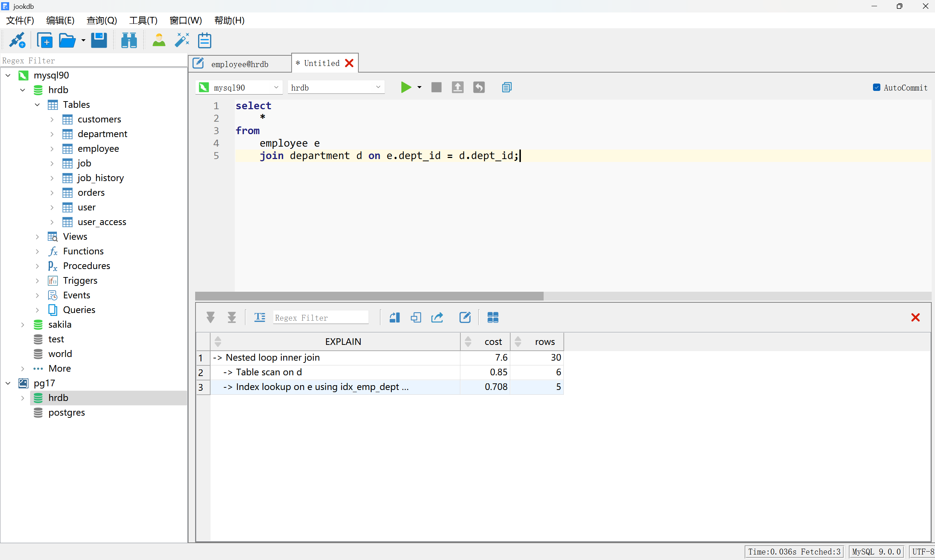935x560 pixels.
Task: Click the export share arrow result icon
Action: click(x=437, y=317)
